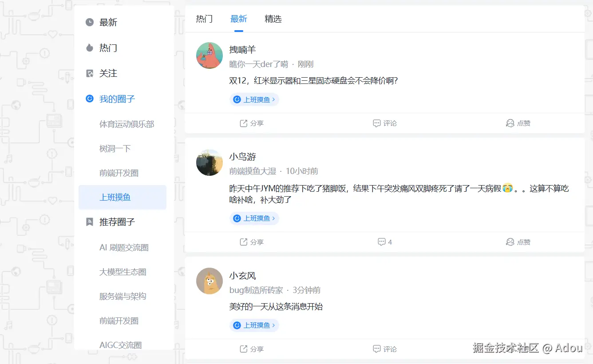
Task: Toggle like on 小玄风's post
Action: click(x=510, y=349)
